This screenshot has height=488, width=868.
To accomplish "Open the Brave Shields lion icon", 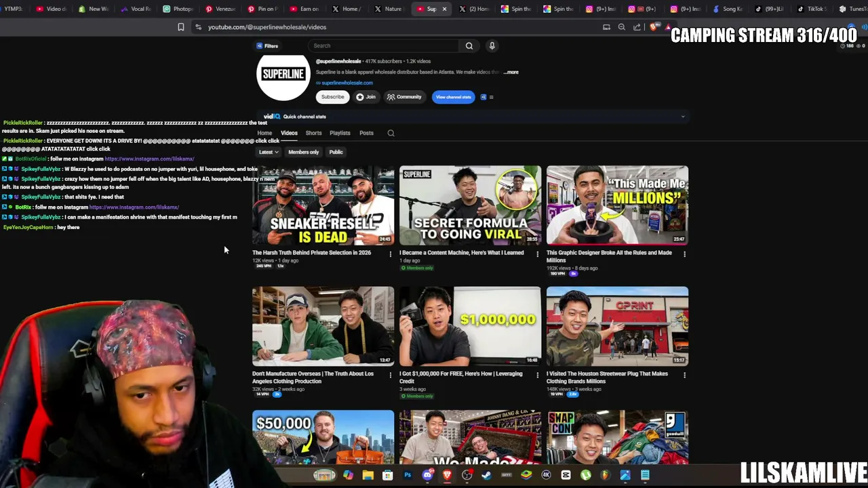I will 653,27.
